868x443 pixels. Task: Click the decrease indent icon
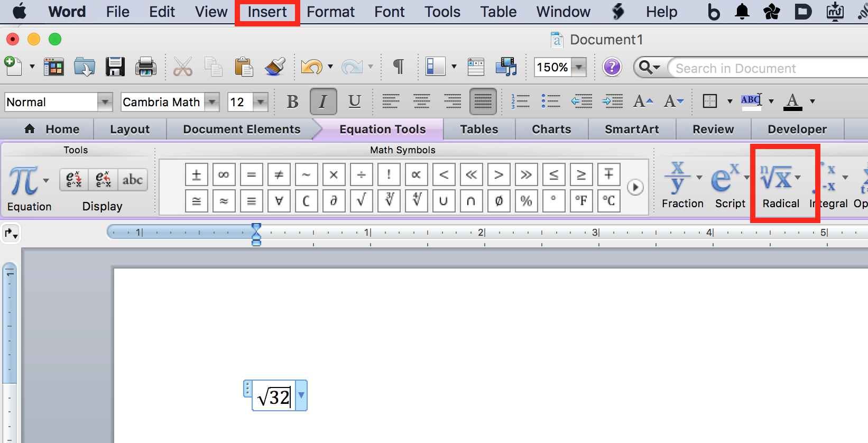coord(581,101)
